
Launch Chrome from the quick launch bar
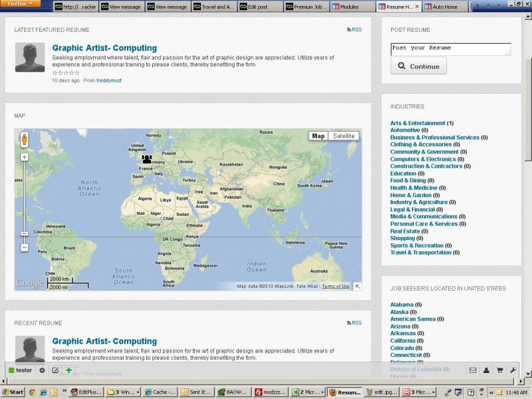coord(32,392)
